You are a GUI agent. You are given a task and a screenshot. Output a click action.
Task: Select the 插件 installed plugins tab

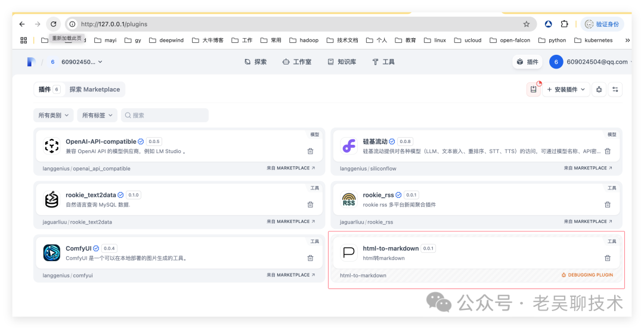(x=49, y=89)
